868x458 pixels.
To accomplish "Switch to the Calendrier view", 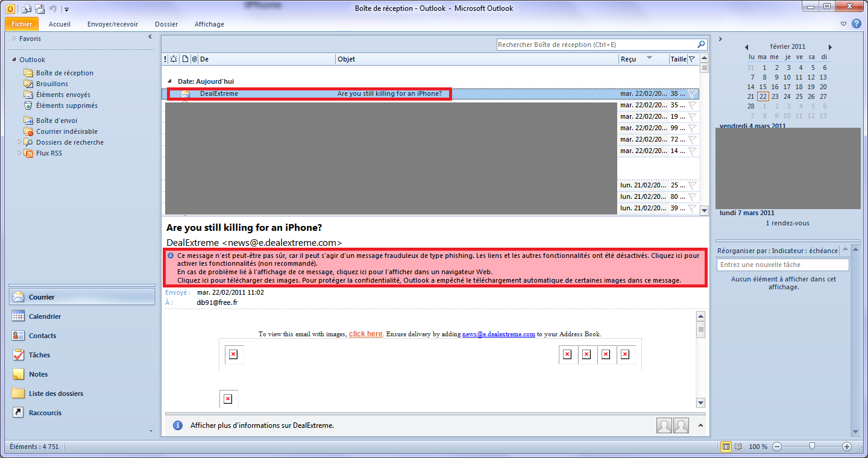I will coord(82,316).
